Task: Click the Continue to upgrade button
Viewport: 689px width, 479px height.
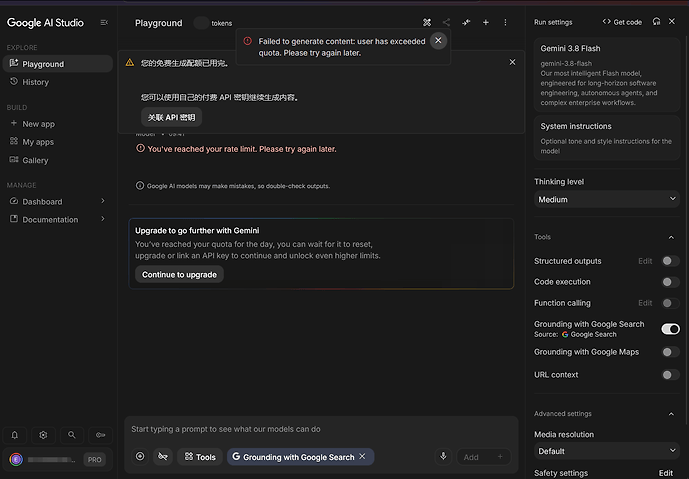Action: tap(179, 275)
